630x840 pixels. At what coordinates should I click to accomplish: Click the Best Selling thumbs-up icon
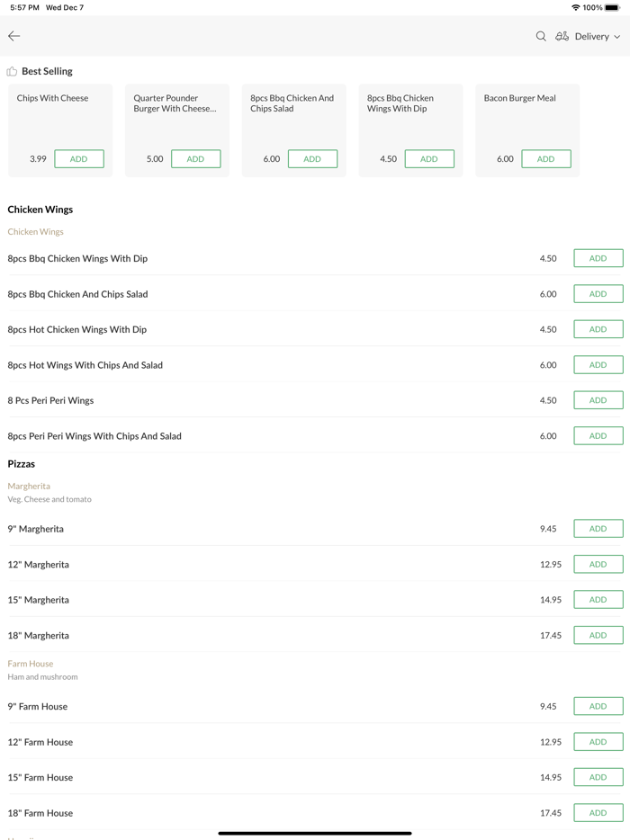(x=12, y=71)
